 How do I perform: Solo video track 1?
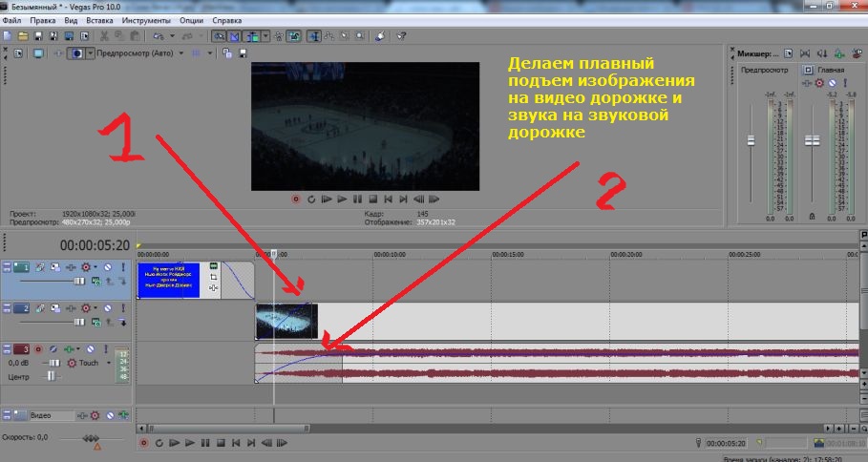point(123,267)
